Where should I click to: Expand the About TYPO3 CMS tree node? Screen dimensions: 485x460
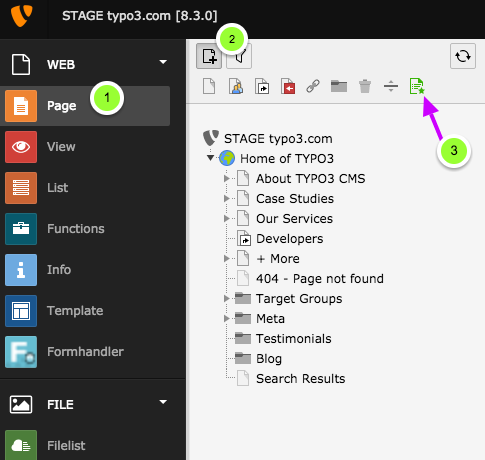pyautogui.click(x=227, y=178)
